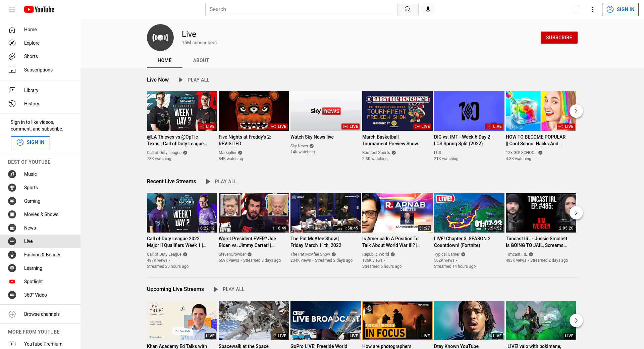Play all Live Now videos

coord(194,80)
